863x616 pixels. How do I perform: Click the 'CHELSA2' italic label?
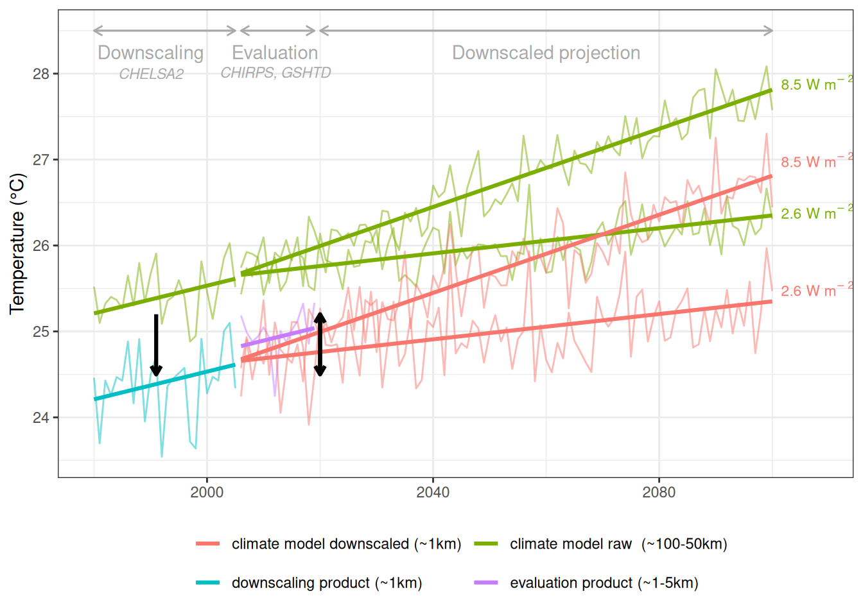[151, 74]
